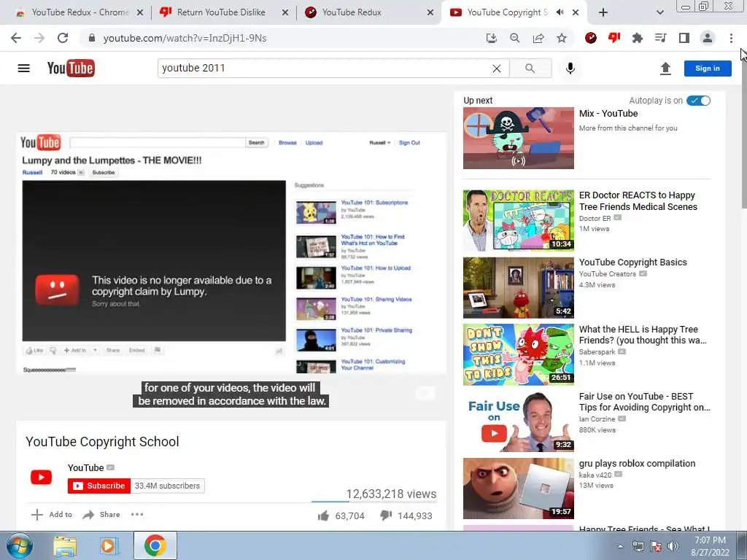Open Chrome three-dot menu
Viewport: 747px width, 560px height.
coord(731,38)
